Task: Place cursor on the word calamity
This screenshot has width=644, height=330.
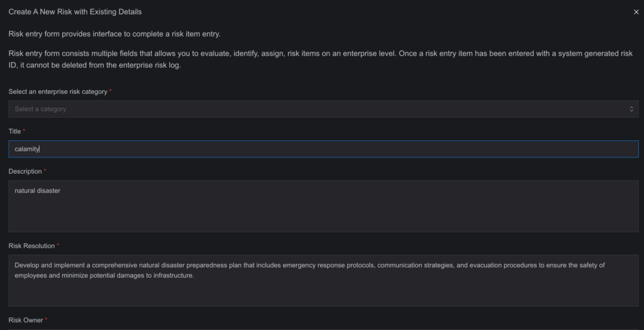Action: click(x=26, y=149)
